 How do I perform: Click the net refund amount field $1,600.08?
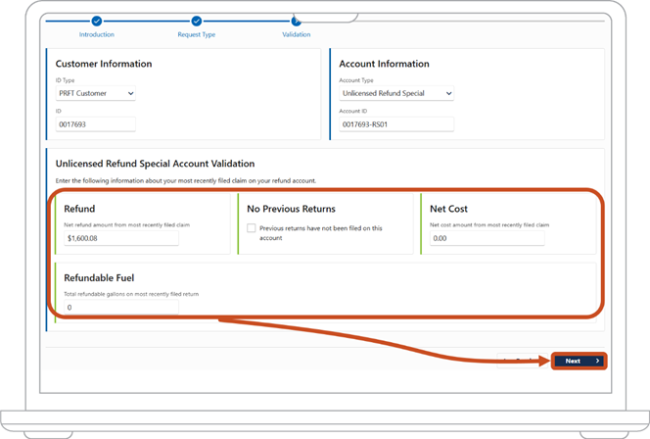coord(121,238)
